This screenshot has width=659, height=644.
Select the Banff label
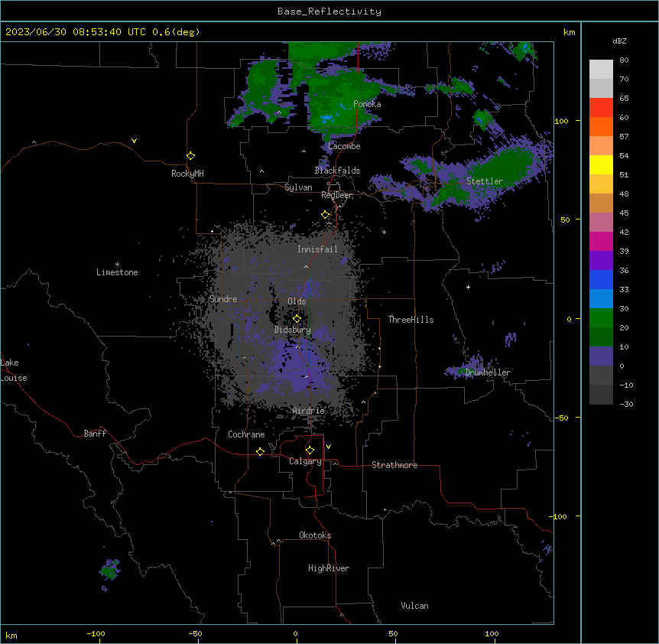95,434
